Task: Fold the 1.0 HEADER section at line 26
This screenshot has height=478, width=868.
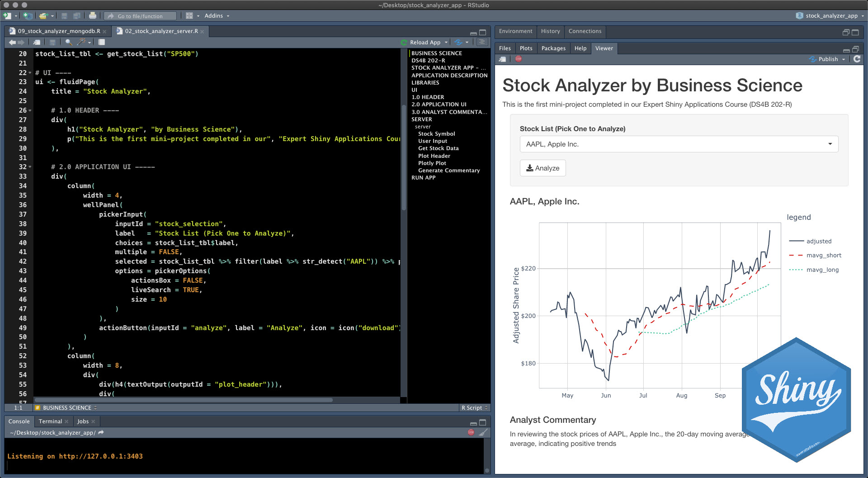Action: pos(30,110)
